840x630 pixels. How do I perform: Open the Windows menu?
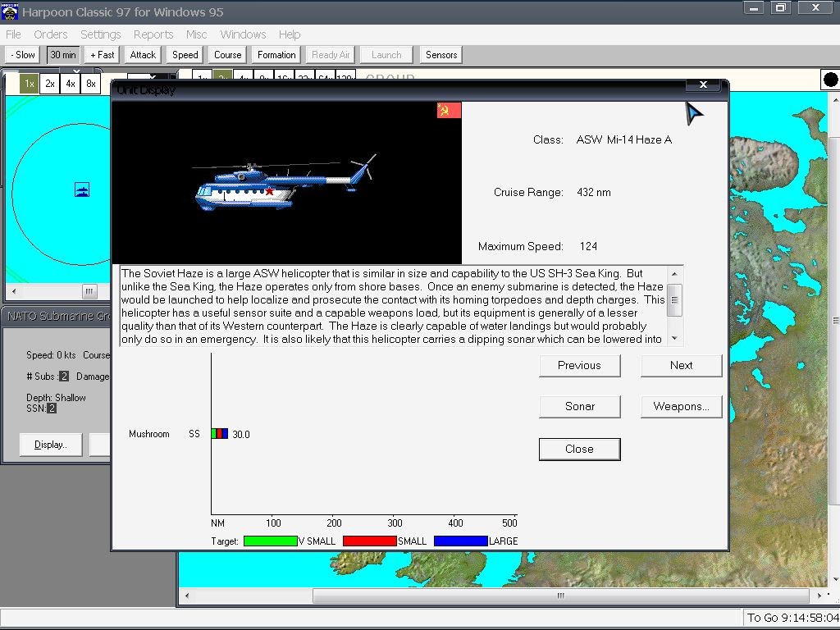243,34
